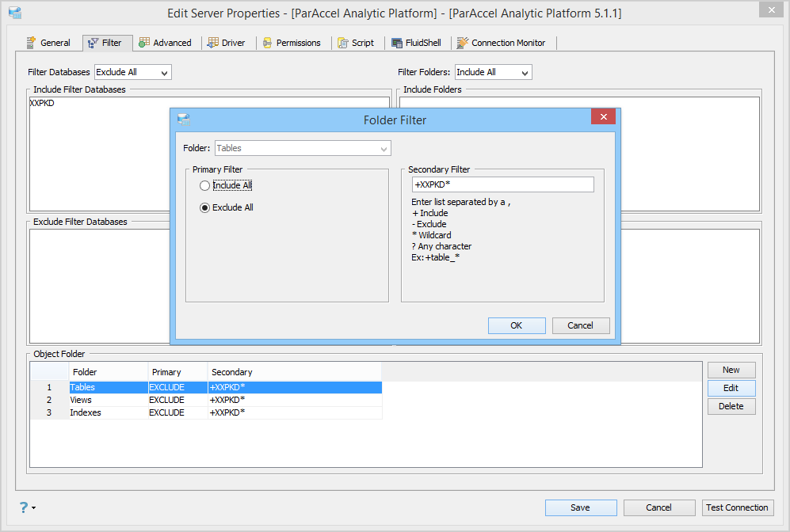Image resolution: width=790 pixels, height=532 pixels.
Task: Click the Folder column header
Action: click(109, 372)
